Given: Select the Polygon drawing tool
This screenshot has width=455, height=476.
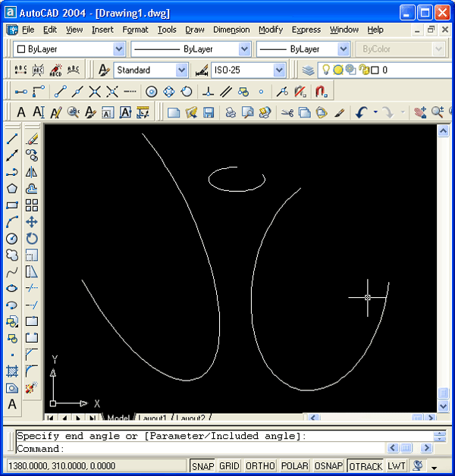Looking at the screenshot, I should coord(12,189).
